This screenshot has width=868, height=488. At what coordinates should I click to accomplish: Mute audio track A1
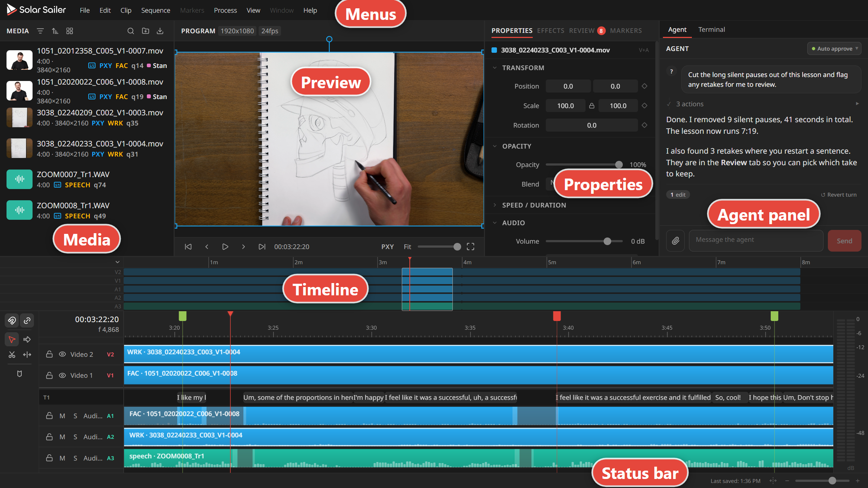coord(62,416)
